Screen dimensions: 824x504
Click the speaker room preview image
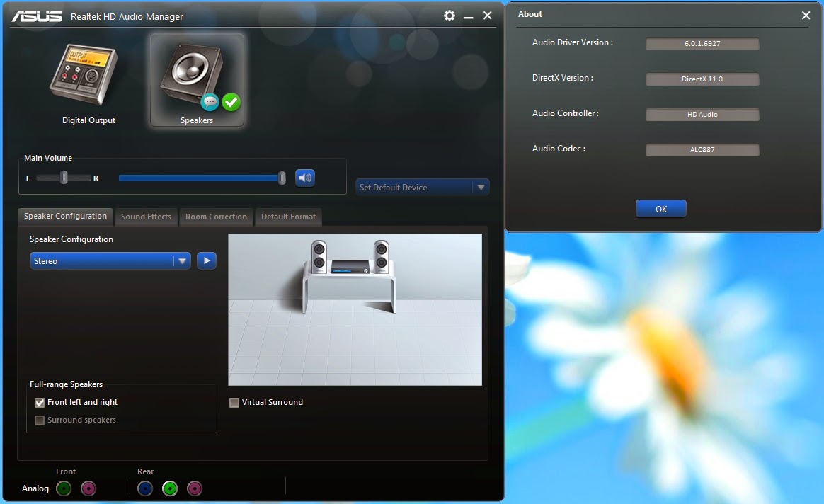pos(355,309)
